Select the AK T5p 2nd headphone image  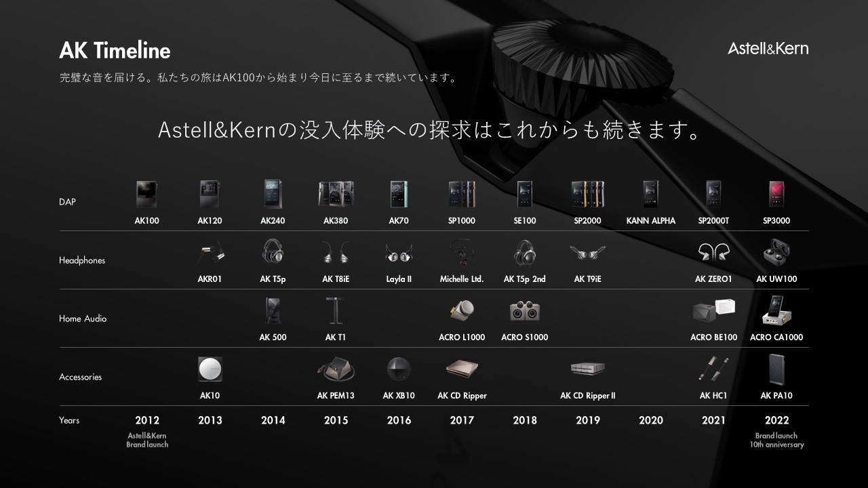pyautogui.click(x=525, y=253)
